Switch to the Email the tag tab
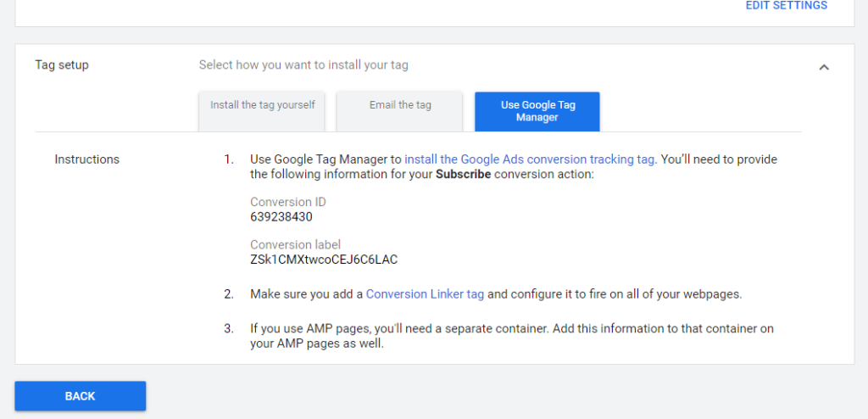868x419 pixels. 400,111
